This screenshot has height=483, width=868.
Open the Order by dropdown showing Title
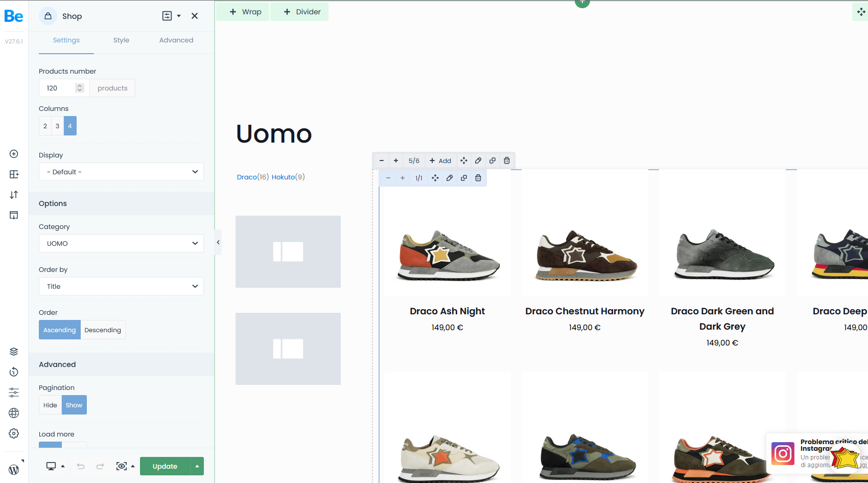click(121, 286)
